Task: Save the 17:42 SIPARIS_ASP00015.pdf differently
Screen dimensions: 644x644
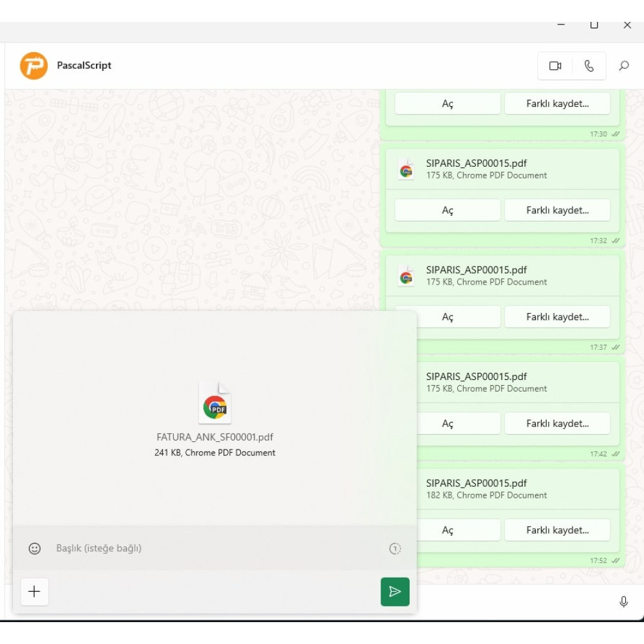Action: (557, 423)
